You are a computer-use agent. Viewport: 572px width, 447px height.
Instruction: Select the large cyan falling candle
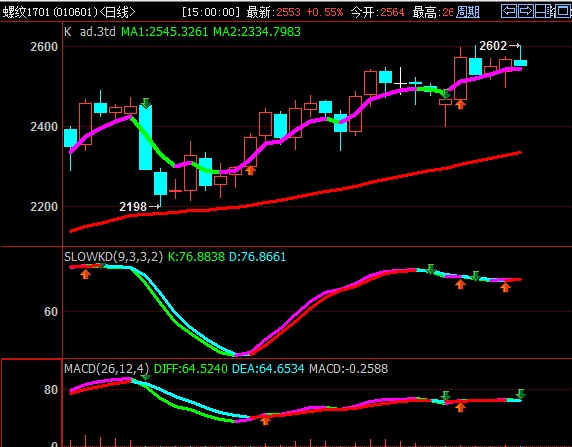pyautogui.click(x=146, y=138)
